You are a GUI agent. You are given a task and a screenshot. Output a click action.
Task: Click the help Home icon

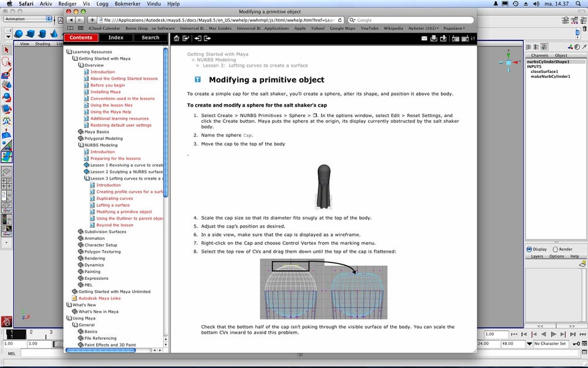pyautogui.click(x=176, y=38)
